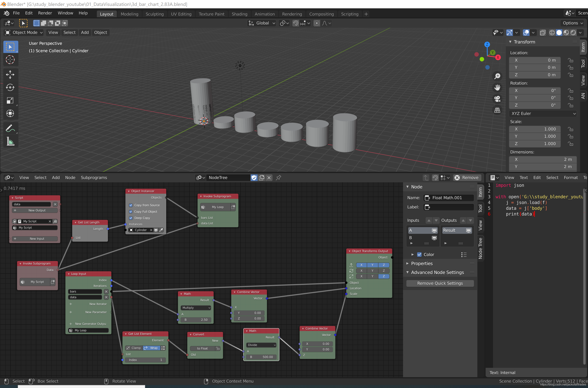
Task: Toggle the Color checkbox in Node panel
Action: pyautogui.click(x=419, y=254)
